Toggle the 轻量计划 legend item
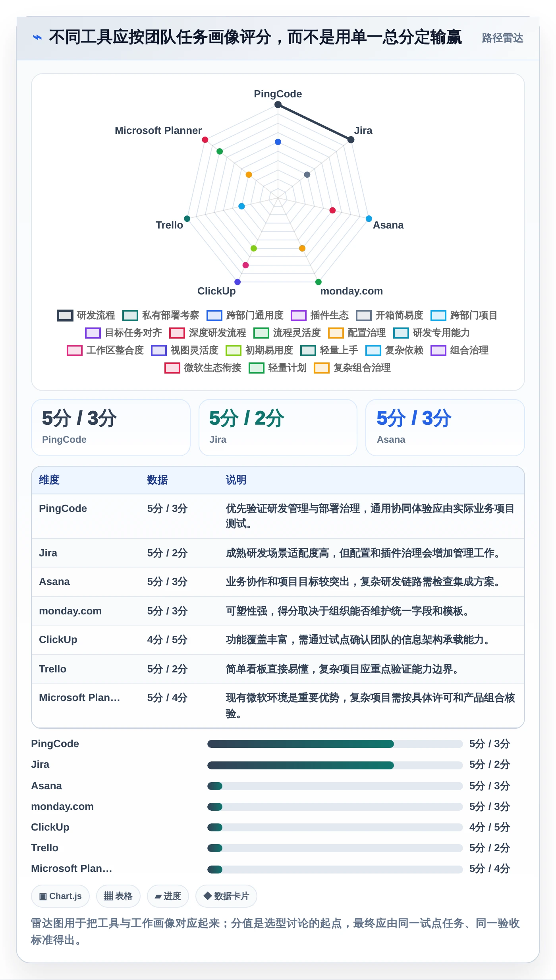 (278, 368)
